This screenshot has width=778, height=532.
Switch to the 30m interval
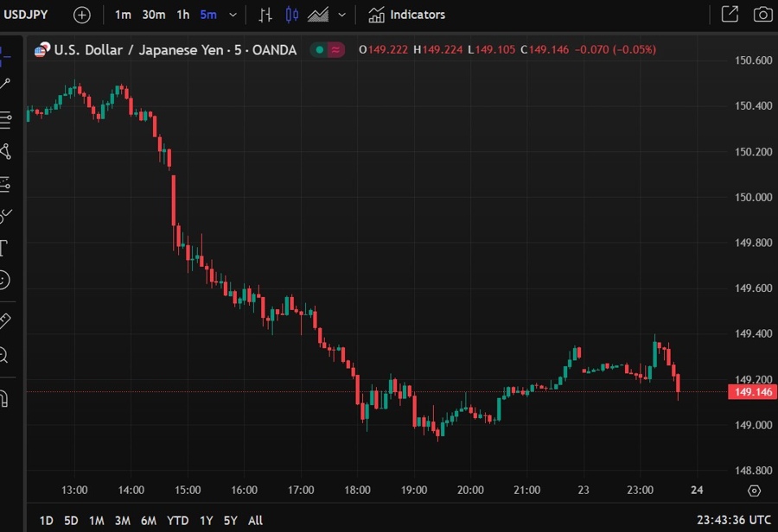(154, 15)
